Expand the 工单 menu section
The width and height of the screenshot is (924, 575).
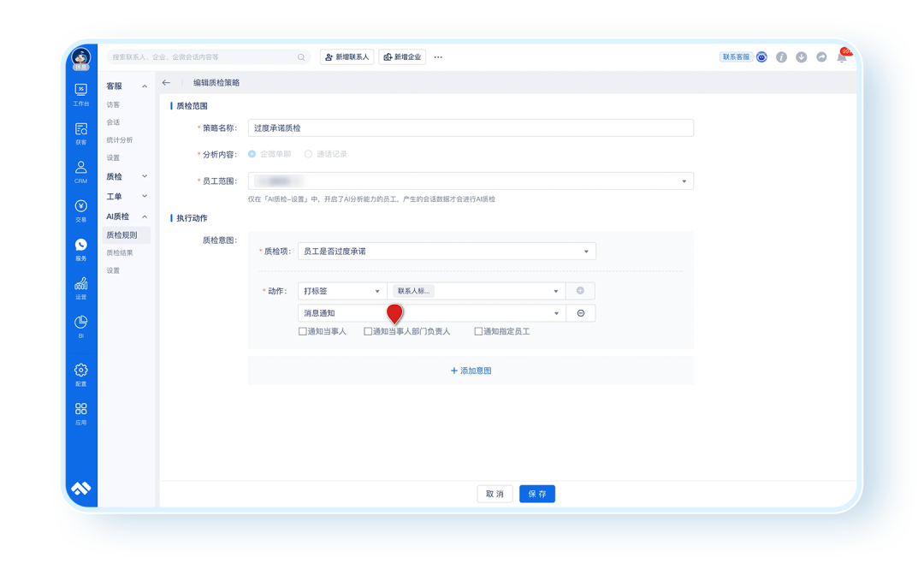pyautogui.click(x=145, y=196)
